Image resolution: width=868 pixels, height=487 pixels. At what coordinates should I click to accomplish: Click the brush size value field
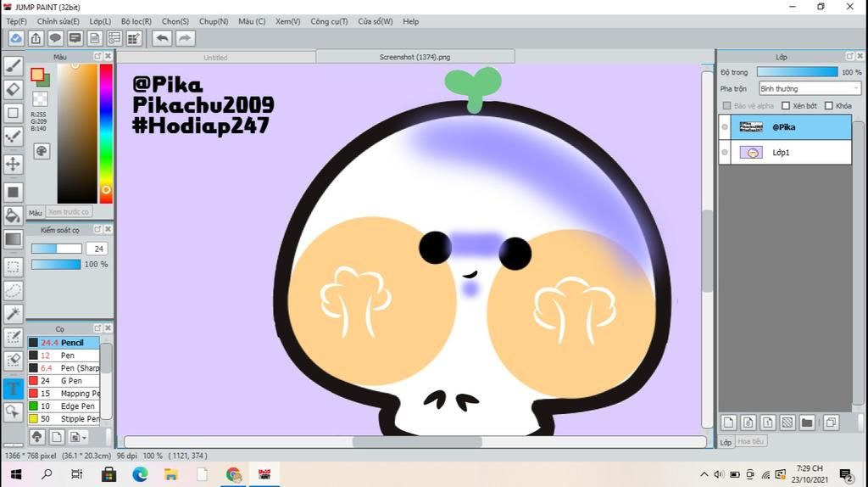pos(98,249)
